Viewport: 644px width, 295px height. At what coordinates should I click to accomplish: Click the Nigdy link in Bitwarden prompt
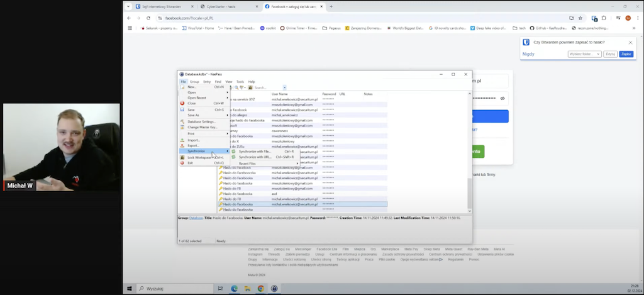pyautogui.click(x=529, y=55)
